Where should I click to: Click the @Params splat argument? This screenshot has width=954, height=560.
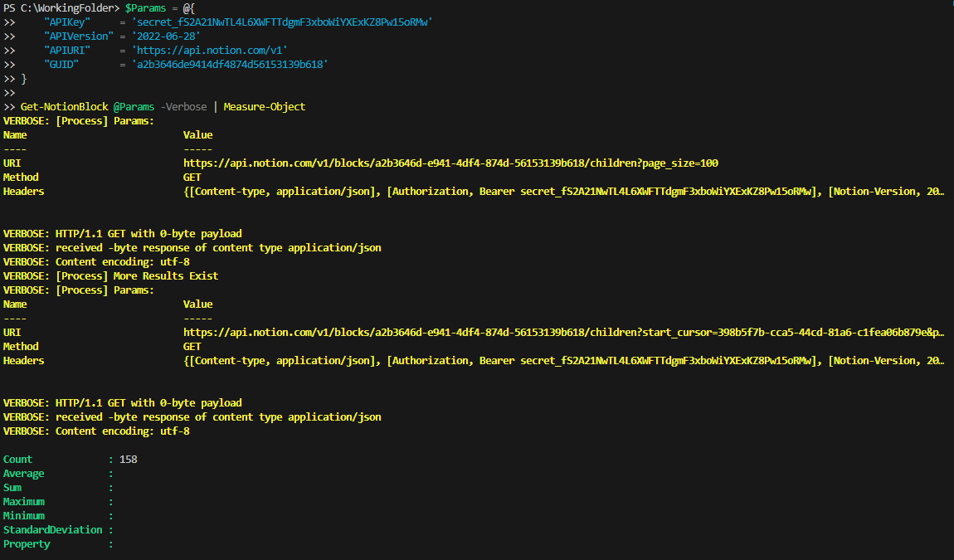tap(134, 107)
